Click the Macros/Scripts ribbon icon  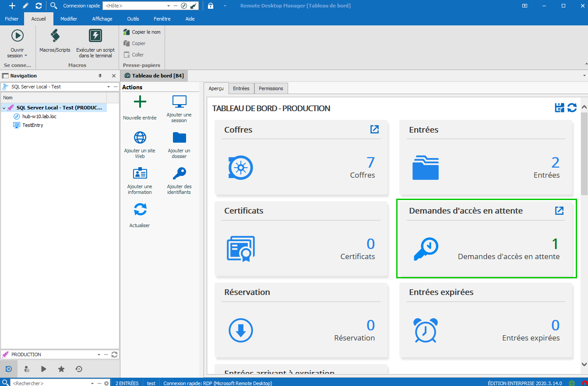pyautogui.click(x=55, y=36)
